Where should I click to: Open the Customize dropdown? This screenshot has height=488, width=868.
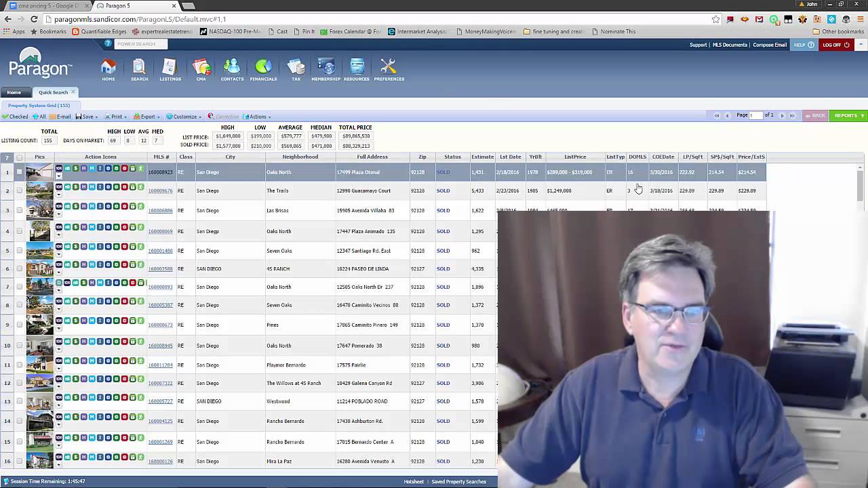tap(184, 117)
